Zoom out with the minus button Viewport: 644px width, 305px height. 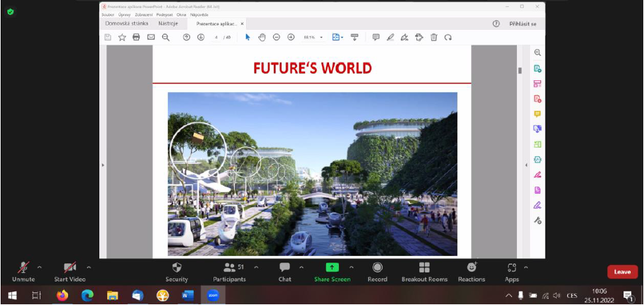[277, 38]
